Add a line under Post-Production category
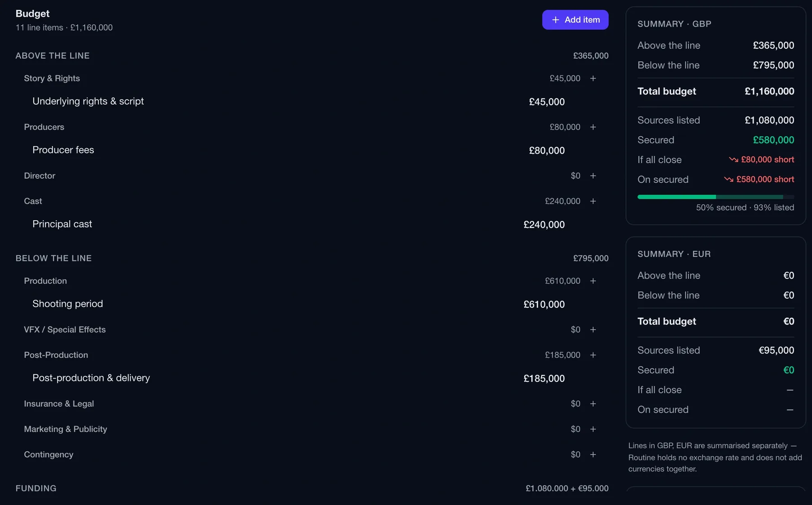812x505 pixels. 593,355
